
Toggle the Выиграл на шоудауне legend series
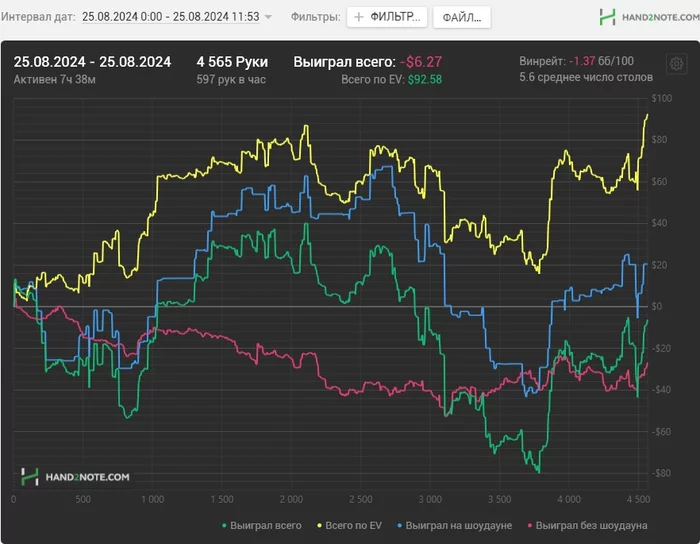(x=454, y=526)
